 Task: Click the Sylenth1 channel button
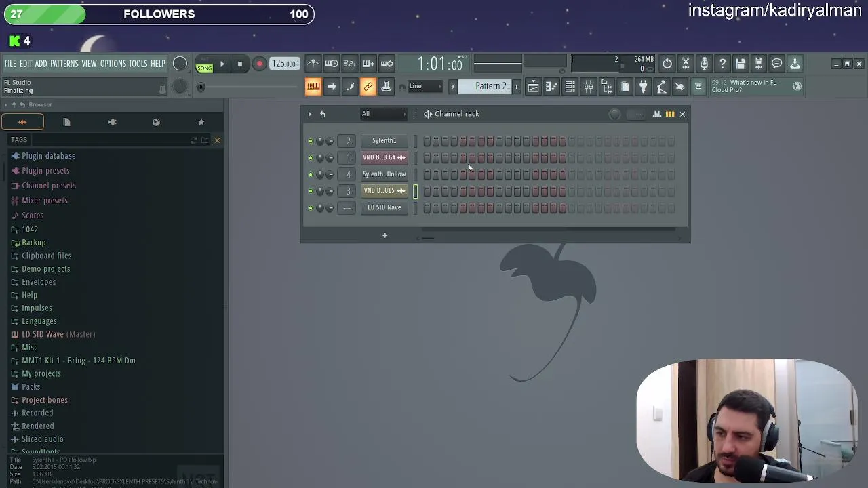pyautogui.click(x=384, y=141)
